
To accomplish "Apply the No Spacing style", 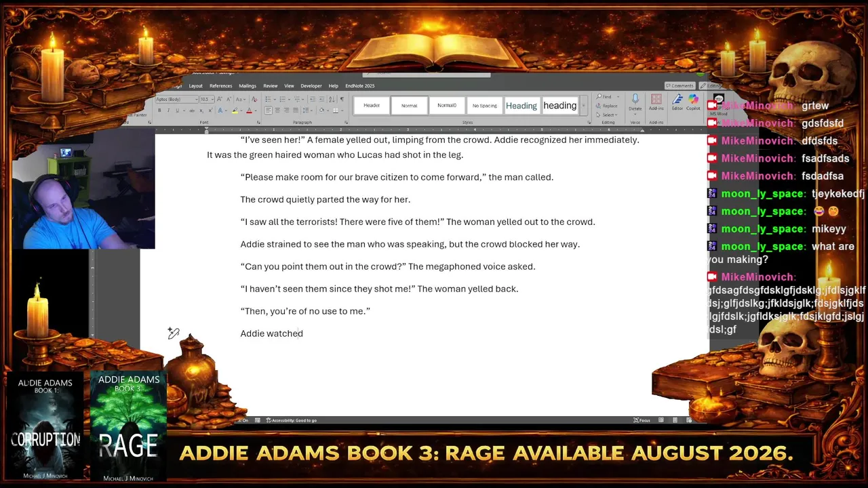I will (x=484, y=105).
